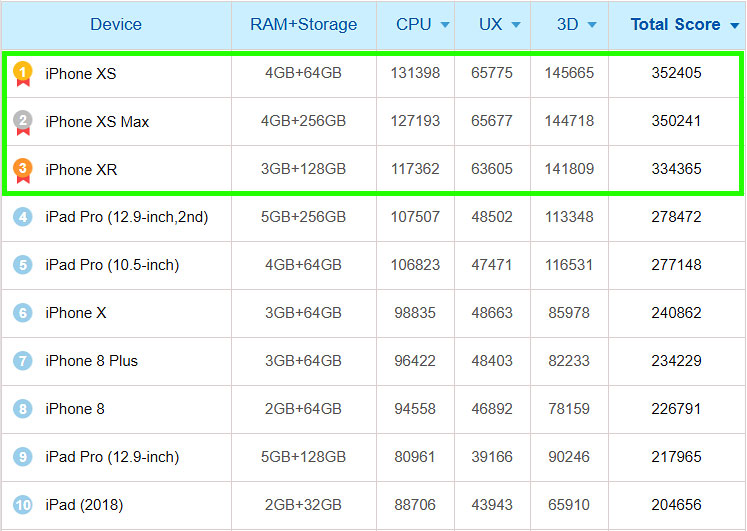Click the rank 8 badge icon
The width and height of the screenshot is (747, 531).
tap(22, 409)
